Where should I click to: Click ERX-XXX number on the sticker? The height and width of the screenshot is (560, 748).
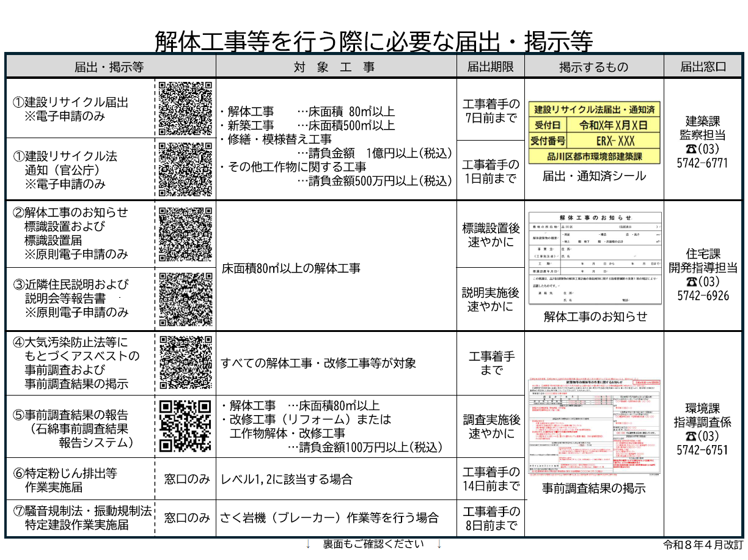(x=615, y=141)
